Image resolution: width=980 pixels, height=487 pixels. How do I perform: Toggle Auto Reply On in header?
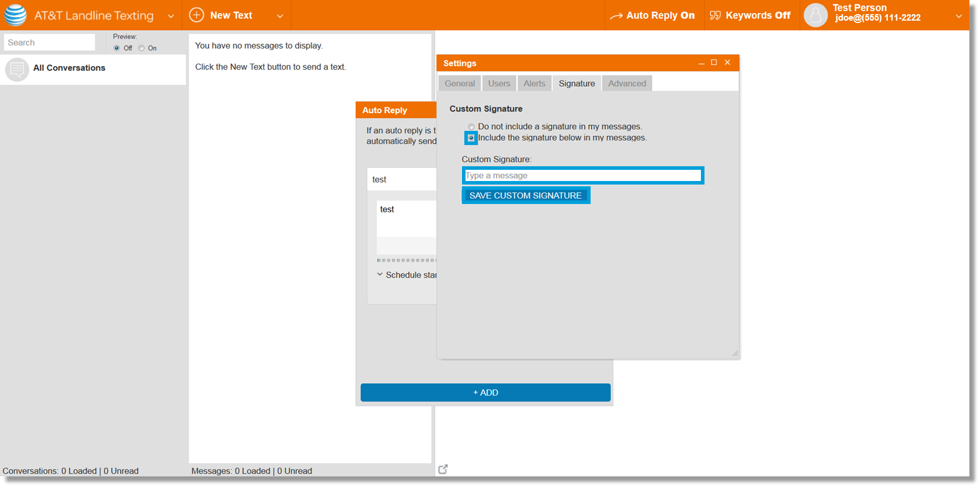(652, 15)
